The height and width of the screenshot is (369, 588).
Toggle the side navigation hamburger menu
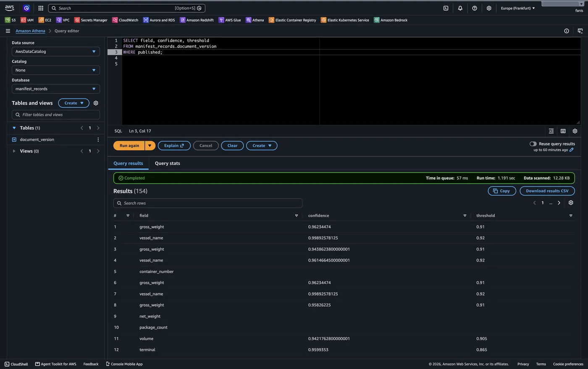pos(8,31)
